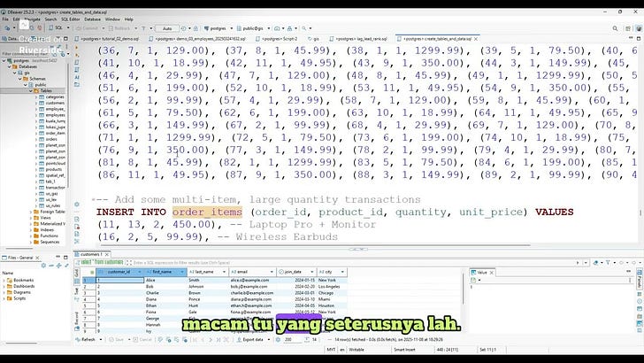Open the File menu

[5, 19]
